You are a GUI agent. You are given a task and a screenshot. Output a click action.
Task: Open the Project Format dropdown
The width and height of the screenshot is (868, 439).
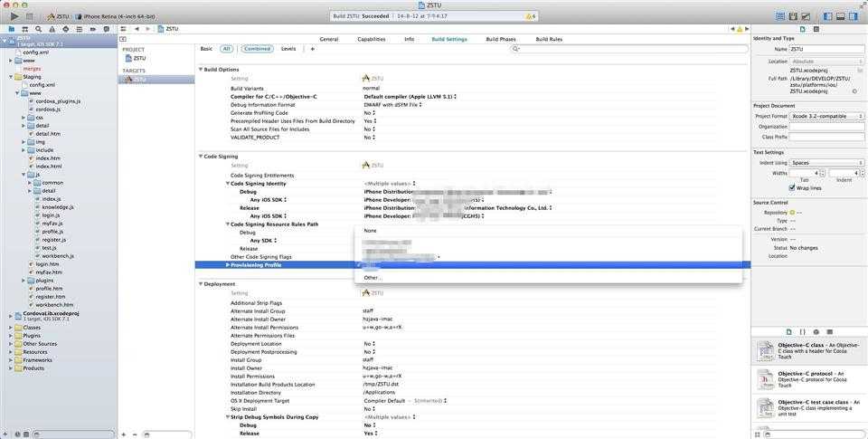click(827, 116)
